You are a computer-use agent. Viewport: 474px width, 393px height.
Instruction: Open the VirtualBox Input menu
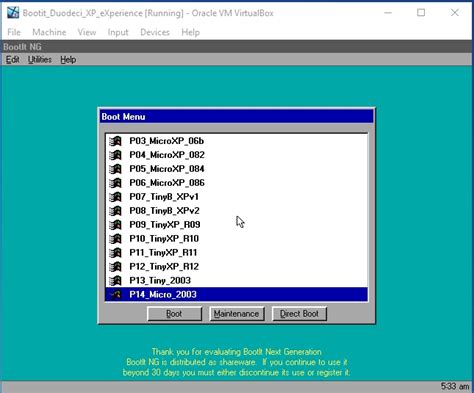click(118, 32)
